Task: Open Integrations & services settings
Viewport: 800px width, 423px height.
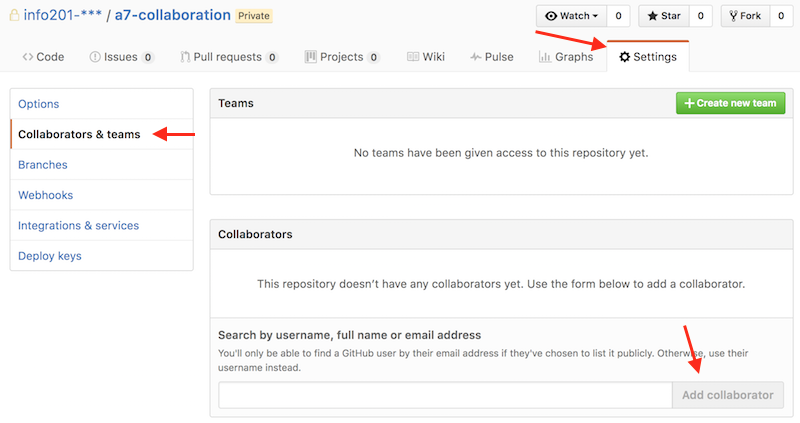Action: pyautogui.click(x=78, y=226)
